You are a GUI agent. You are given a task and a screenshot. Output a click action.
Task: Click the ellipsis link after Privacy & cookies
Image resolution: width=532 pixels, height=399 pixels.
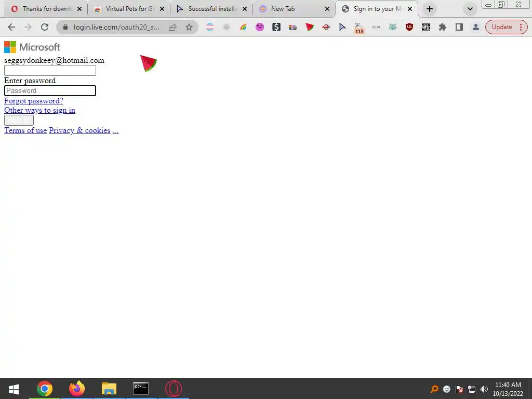[116, 130]
